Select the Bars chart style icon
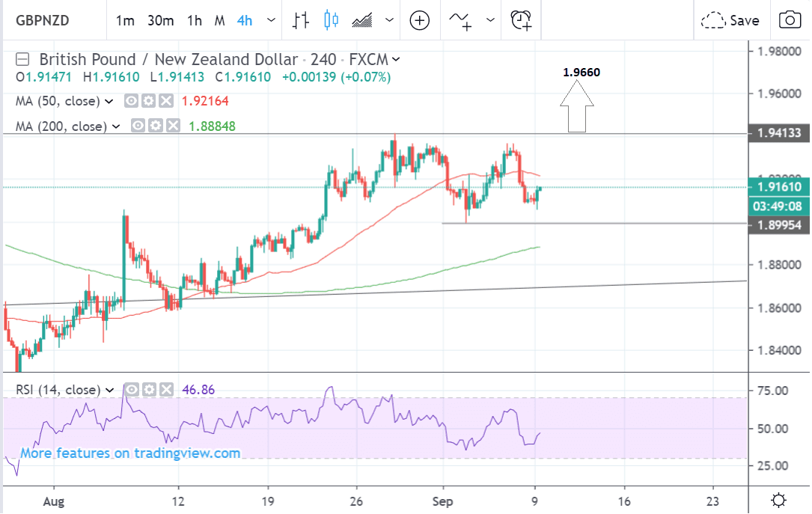The image size is (812, 514). (301, 20)
